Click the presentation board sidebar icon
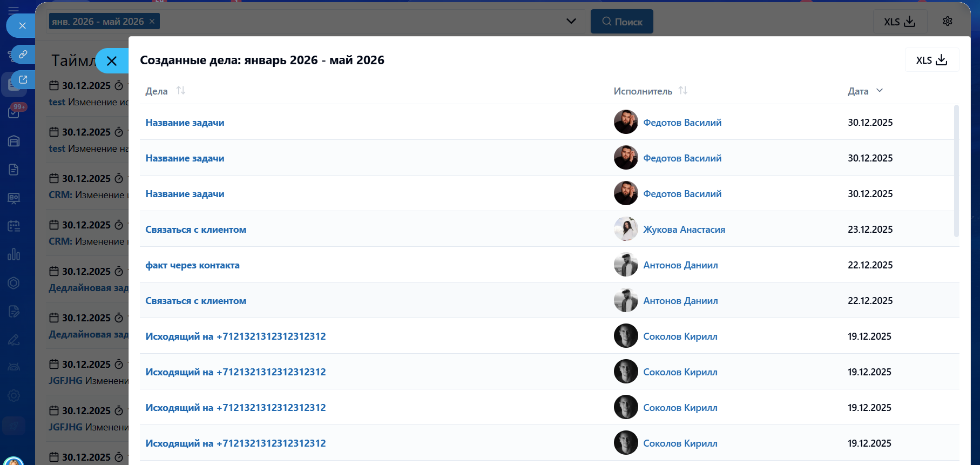Screen dimensions: 980x465 coord(14,198)
